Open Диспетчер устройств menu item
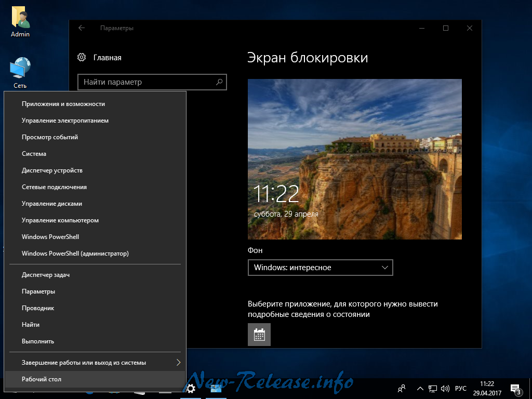This screenshot has height=399, width=532. (x=95, y=170)
